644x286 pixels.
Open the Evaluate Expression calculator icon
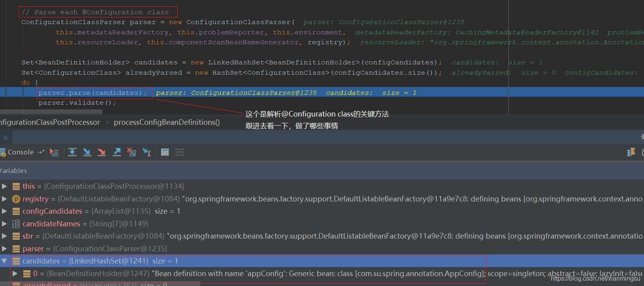165,152
